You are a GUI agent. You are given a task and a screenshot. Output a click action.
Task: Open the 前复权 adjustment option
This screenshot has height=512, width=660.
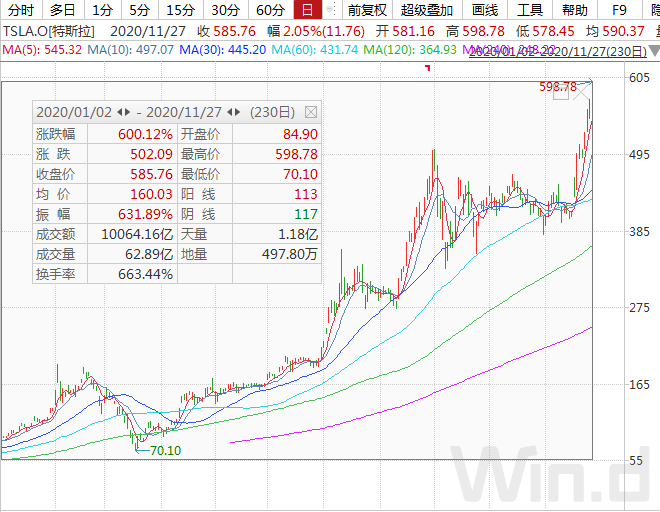coord(367,10)
